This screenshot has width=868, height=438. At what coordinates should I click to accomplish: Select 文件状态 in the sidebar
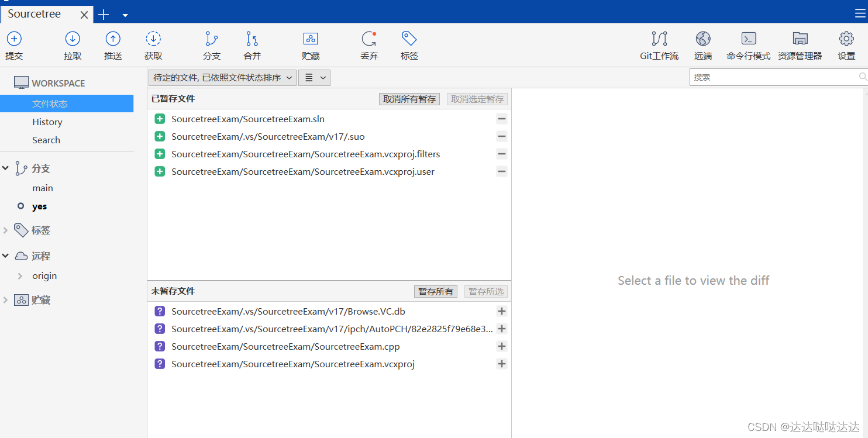point(67,104)
